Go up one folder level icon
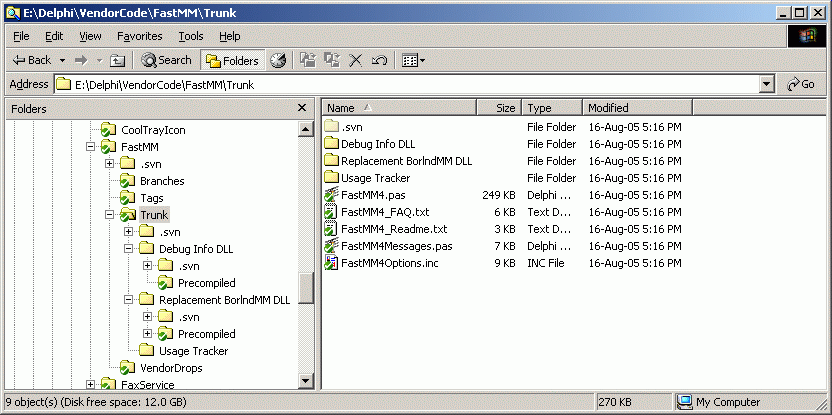 [117, 60]
